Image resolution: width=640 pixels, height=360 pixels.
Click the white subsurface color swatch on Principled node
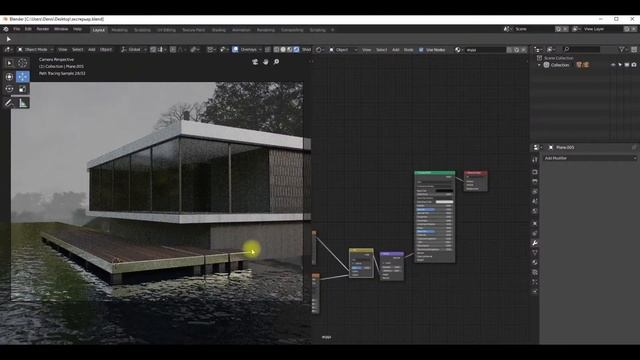pos(444,202)
